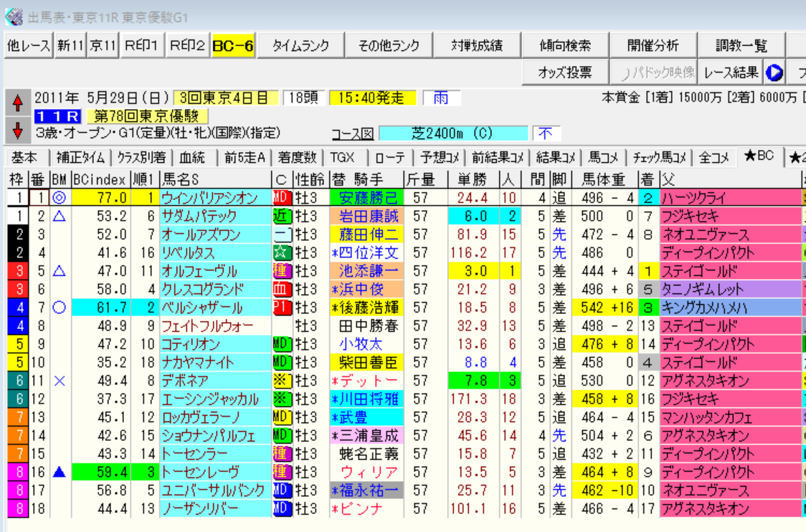Open the オッズ投票 button
The image size is (806, 532).
point(564,72)
